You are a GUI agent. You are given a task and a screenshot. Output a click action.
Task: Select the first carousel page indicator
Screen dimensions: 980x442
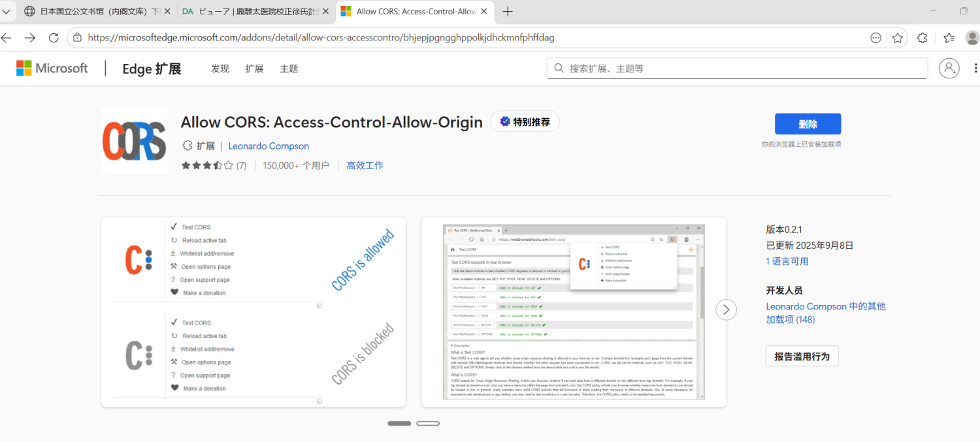[399, 424]
